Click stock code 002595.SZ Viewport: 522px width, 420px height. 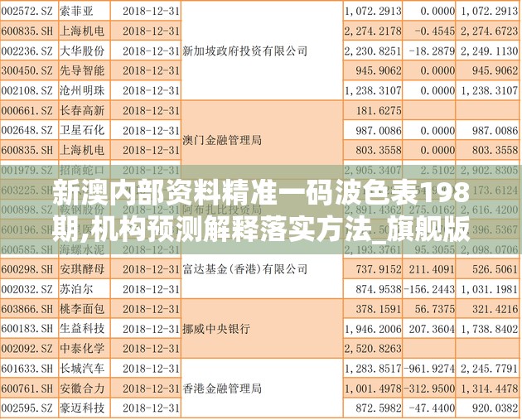27,408
